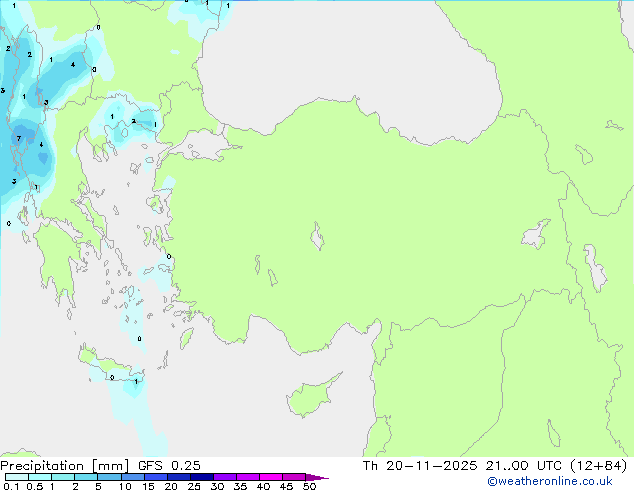This screenshot has height=490, width=634.
Task: Click the 'Precipitation [mm]' title text
Action: [65, 466]
